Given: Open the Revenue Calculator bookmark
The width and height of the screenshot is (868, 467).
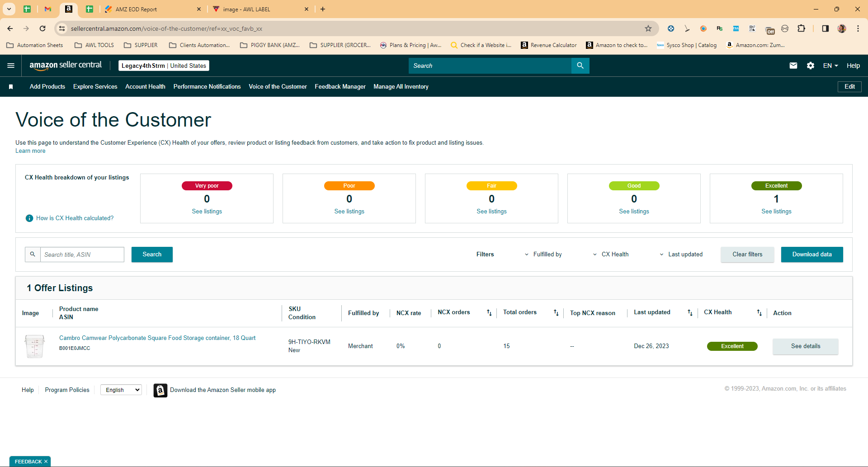Looking at the screenshot, I should tap(549, 45).
